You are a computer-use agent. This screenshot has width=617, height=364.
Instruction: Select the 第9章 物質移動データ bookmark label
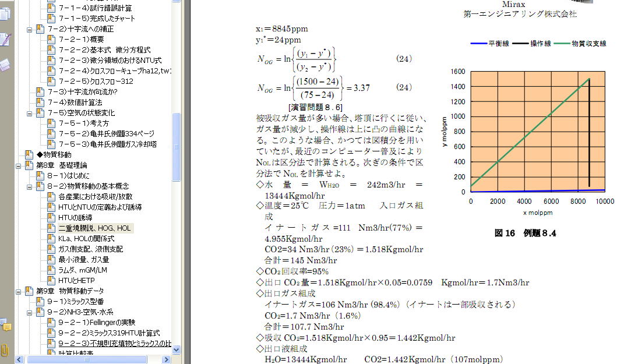click(x=70, y=291)
